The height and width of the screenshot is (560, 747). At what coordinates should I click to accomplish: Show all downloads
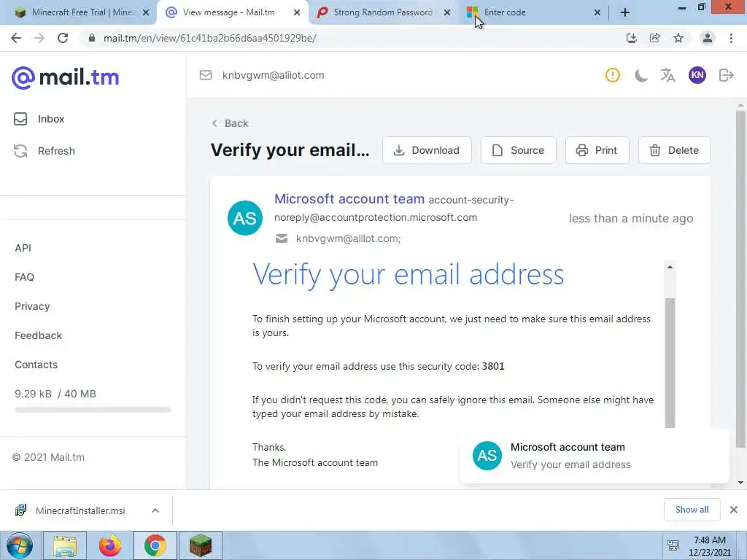click(692, 510)
